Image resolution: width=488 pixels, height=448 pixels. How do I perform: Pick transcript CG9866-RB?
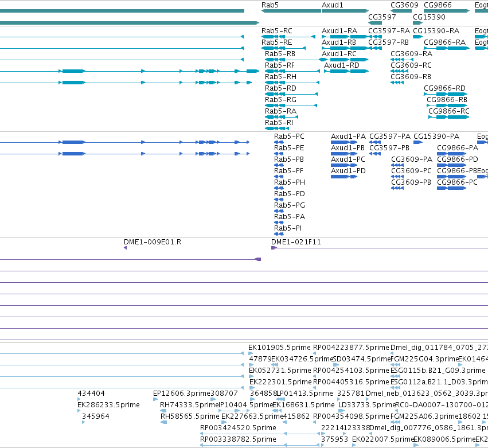click(447, 100)
